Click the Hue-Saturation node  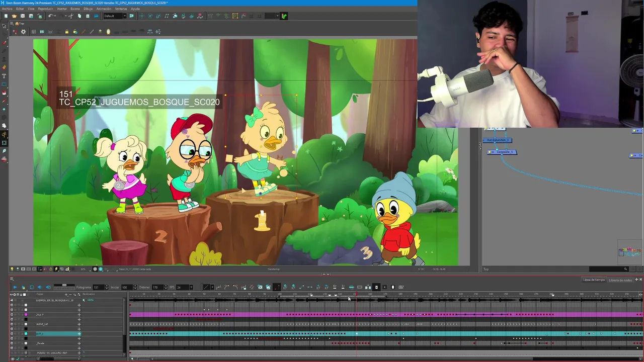pyautogui.click(x=497, y=140)
